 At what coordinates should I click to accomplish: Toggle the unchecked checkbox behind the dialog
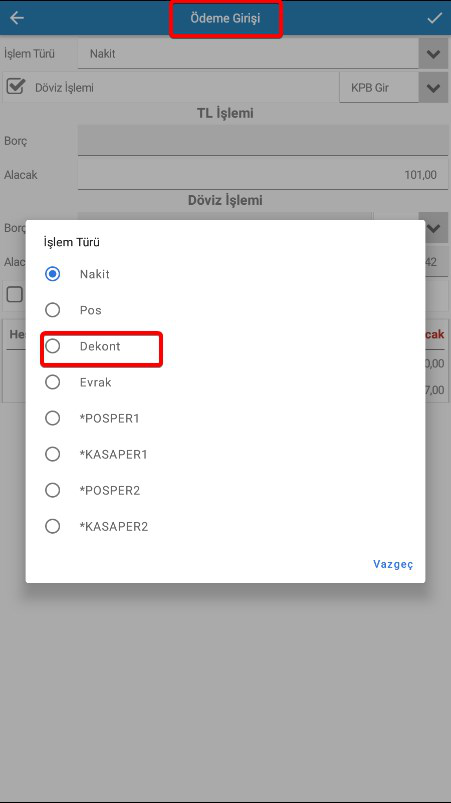(x=14, y=294)
